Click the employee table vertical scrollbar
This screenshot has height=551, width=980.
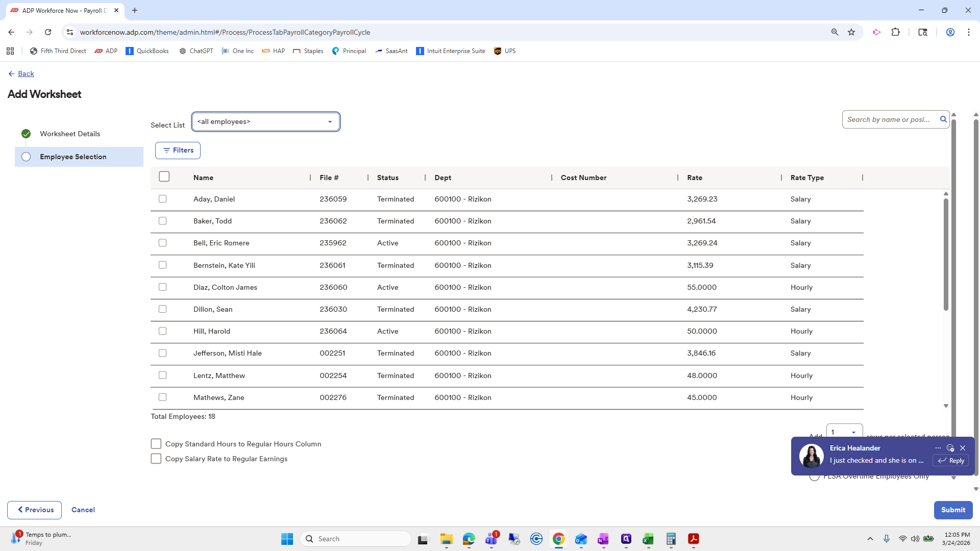946,255
